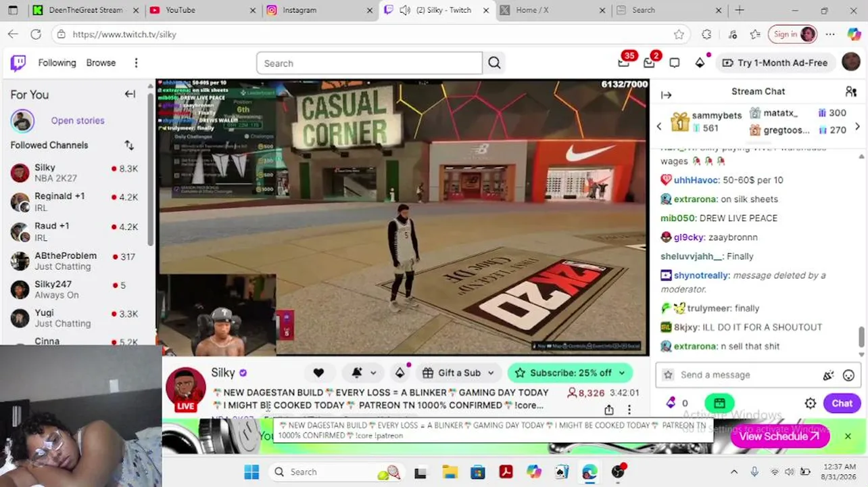The image size is (868, 487).
Task: Open Microsoft Store from taskbar
Action: click(x=478, y=472)
